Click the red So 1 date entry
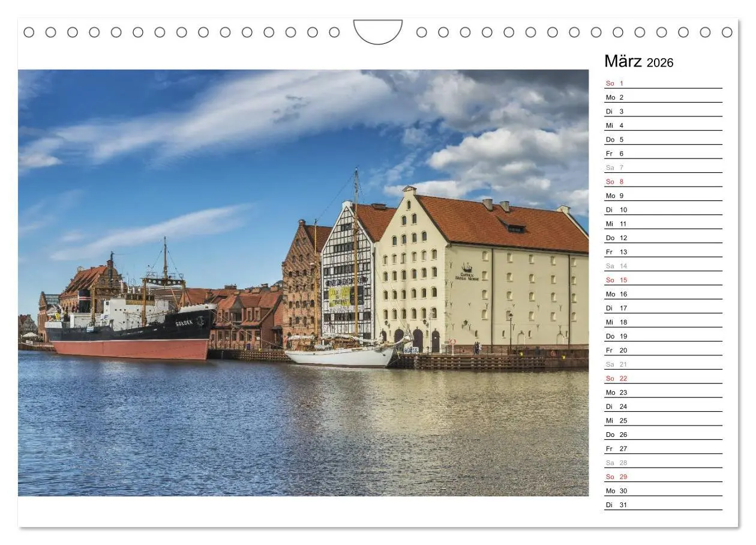Screen dimensions: 756x545 (x=614, y=83)
